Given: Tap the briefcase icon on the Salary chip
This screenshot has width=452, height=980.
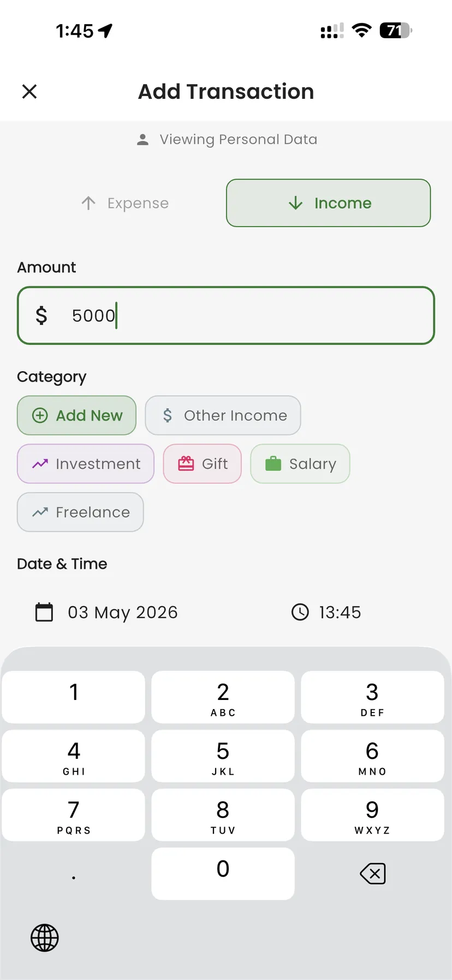Looking at the screenshot, I should coord(273,464).
